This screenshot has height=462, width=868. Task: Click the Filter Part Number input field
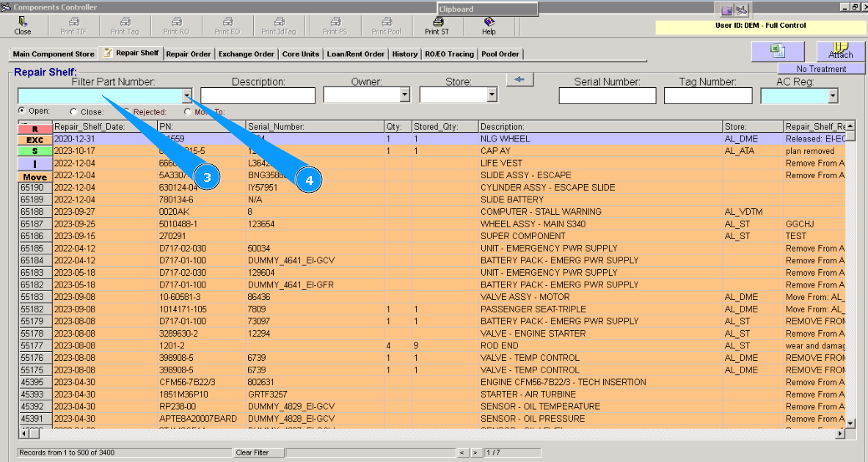tap(101, 96)
